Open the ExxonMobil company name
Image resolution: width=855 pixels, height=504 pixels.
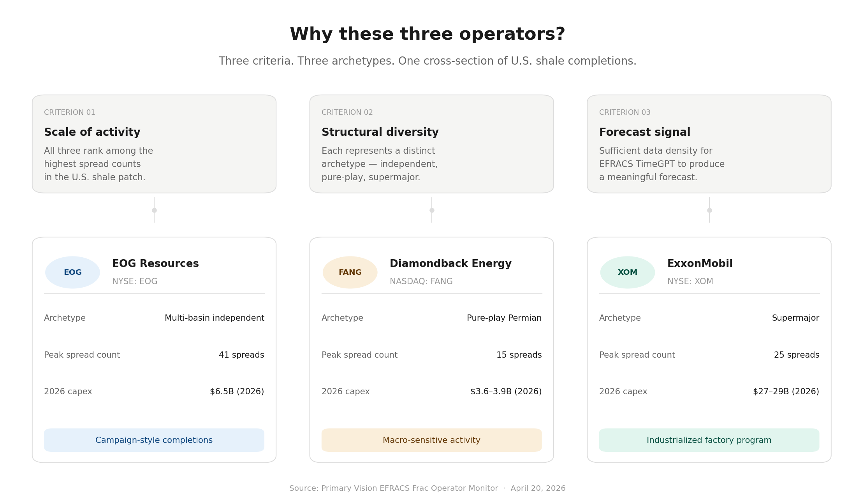700,264
